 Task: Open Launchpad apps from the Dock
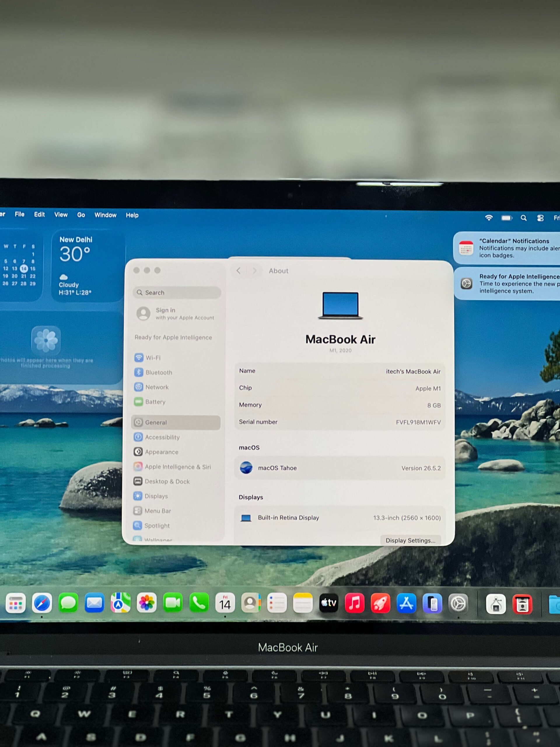pyautogui.click(x=15, y=603)
